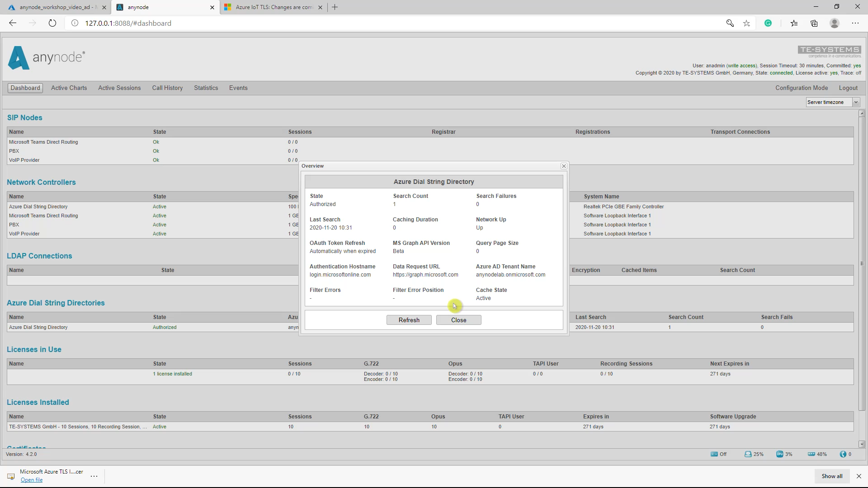Open the Collections icon in the browser toolbar

(814, 23)
